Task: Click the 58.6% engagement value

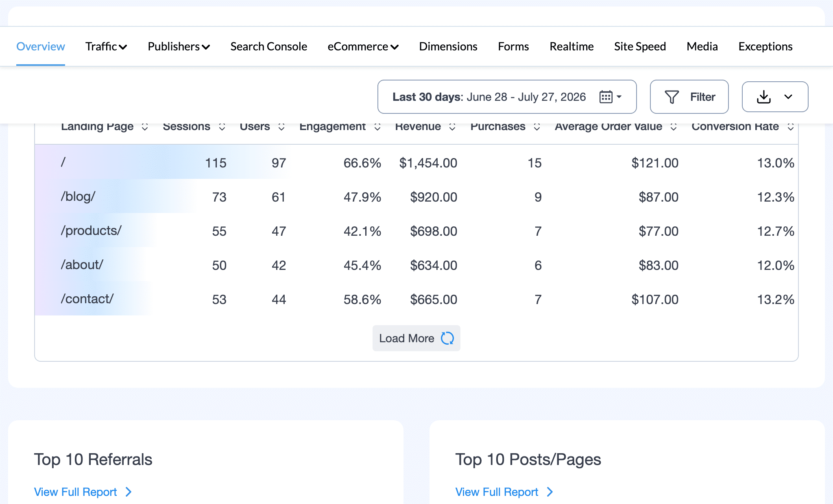Action: point(362,300)
